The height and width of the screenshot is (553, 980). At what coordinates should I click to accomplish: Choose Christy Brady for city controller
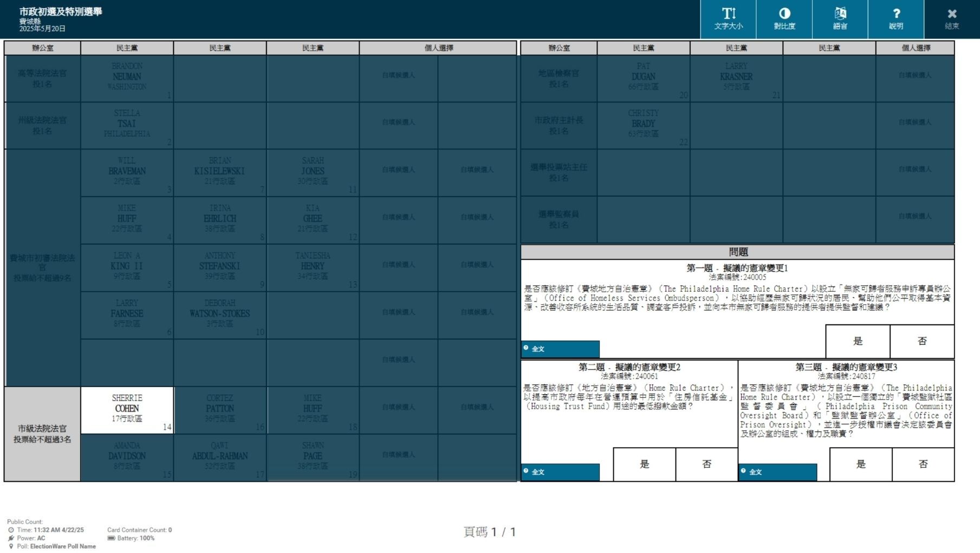point(643,125)
